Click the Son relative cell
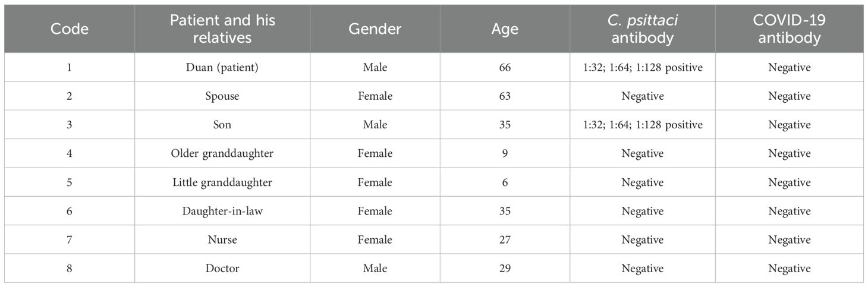Image resolution: width=868 pixels, height=287 pixels. coord(222,125)
